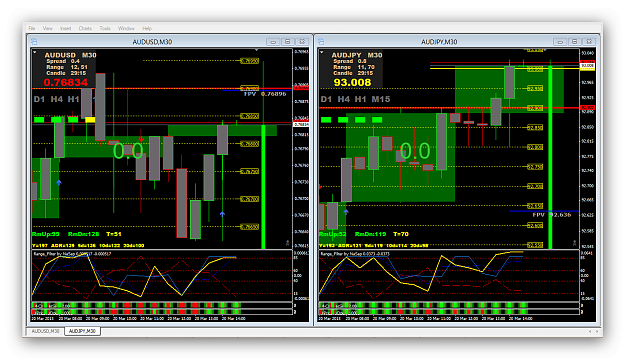625x360 pixels.
Task: Click the AUDJPY chart window system icon
Action: [x=321, y=41]
